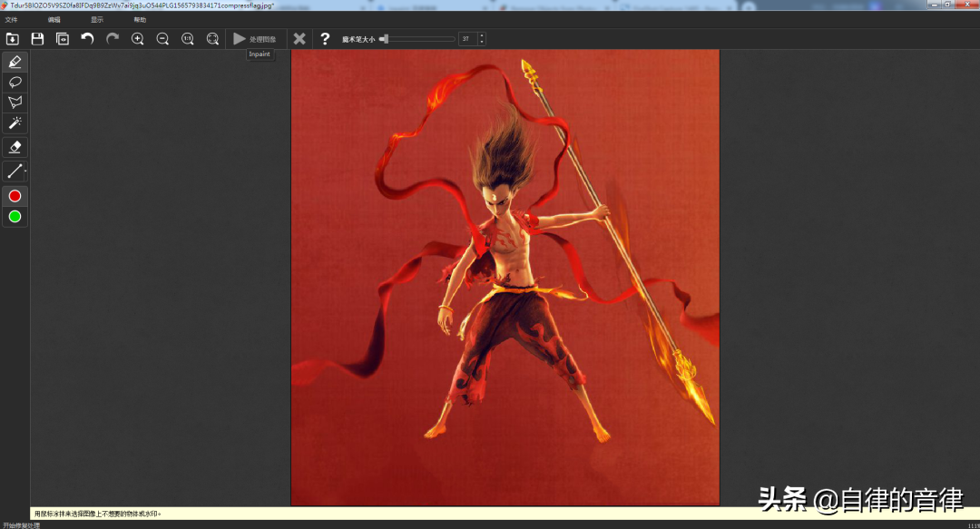Open the 显示 menu
Screen dimensions: 980x529
[97, 20]
